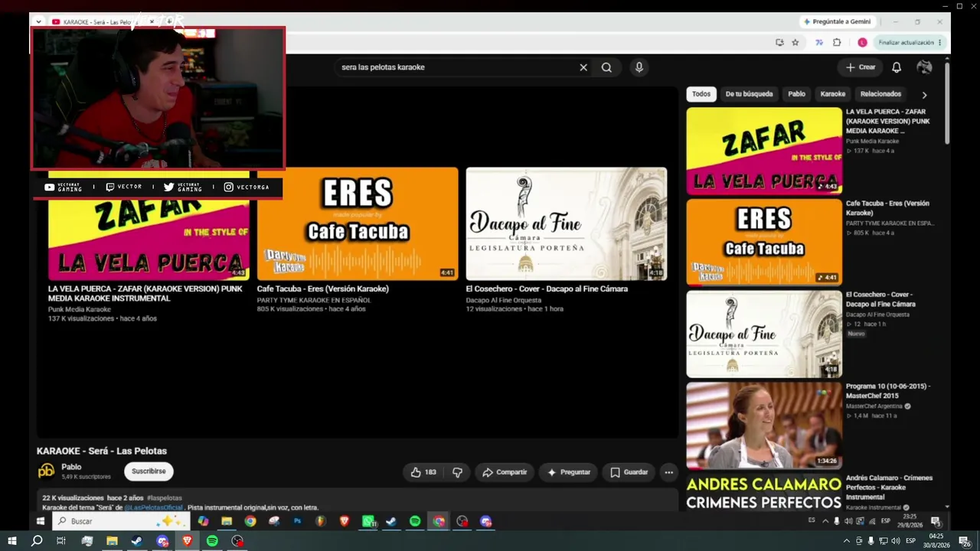Viewport: 980px width, 551px height.
Task: Open sidebar thumbnail for Cafe Tacuba - Eres
Action: click(x=764, y=243)
